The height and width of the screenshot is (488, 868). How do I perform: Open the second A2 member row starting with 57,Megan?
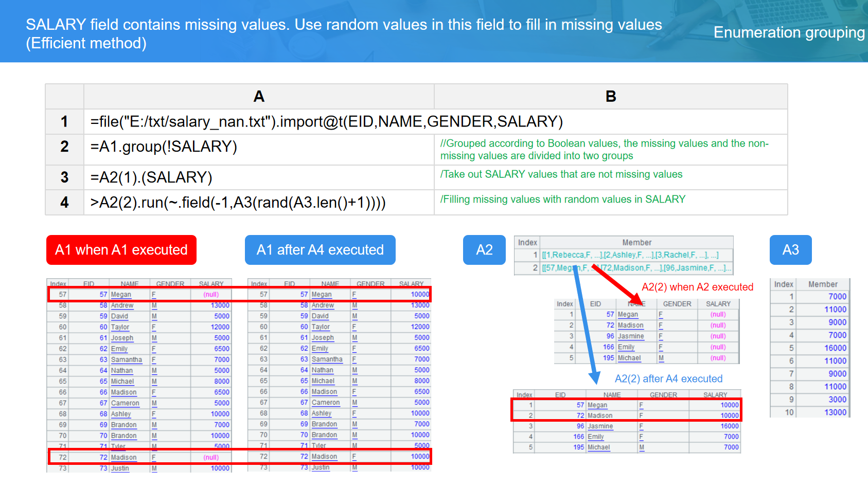[636, 268]
